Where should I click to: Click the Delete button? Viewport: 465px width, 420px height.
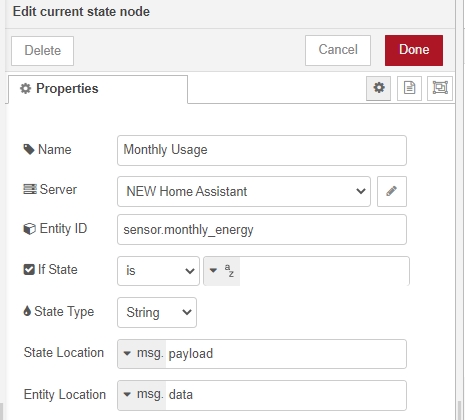coord(42,51)
